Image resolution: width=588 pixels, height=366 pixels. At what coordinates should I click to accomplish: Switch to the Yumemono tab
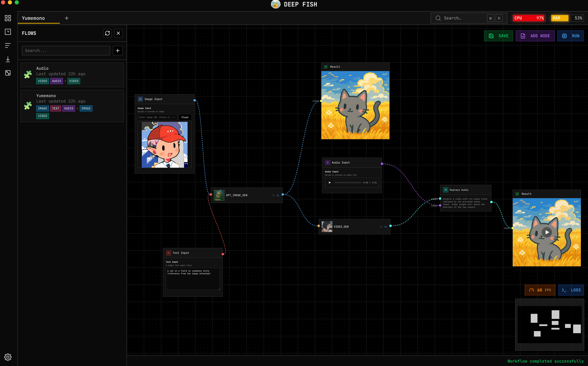tap(33, 18)
